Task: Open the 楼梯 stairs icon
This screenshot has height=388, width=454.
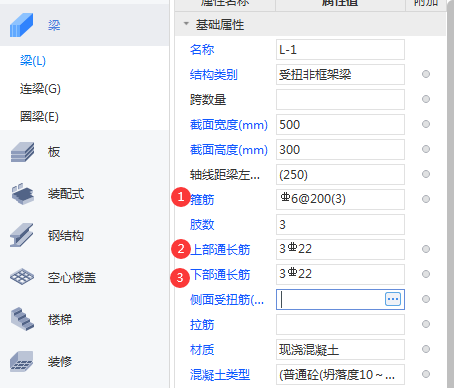Action: tap(22, 319)
